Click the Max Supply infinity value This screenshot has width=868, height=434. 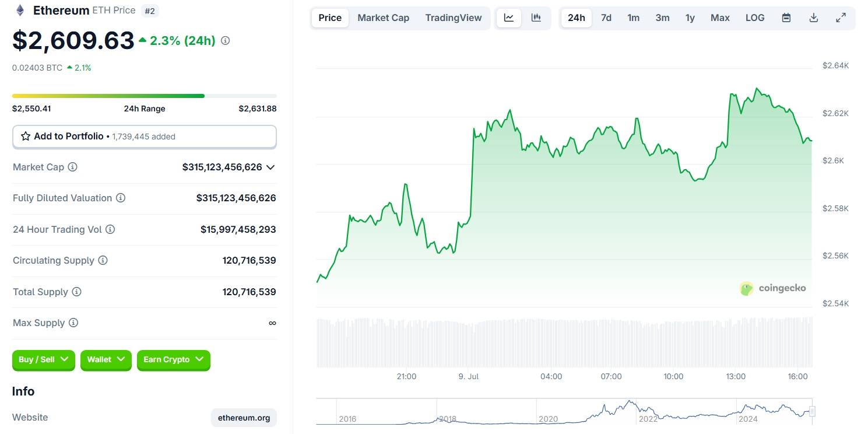[x=272, y=323]
